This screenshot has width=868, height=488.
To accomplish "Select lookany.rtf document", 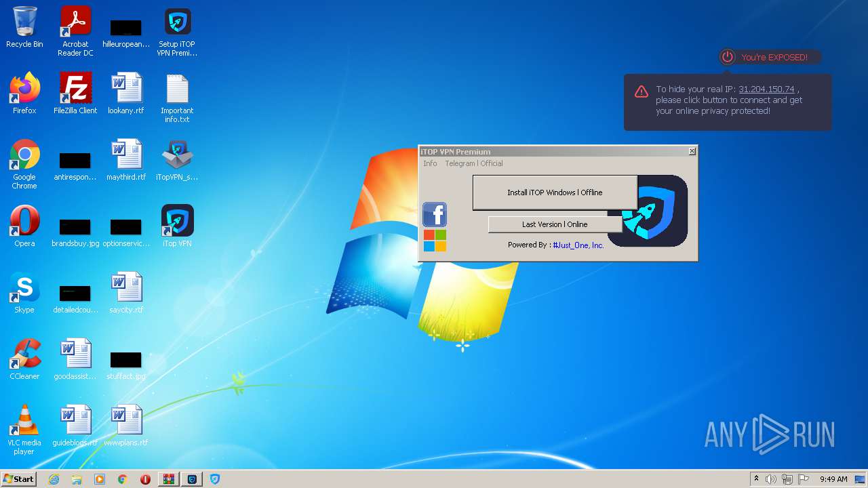I will coord(126,94).
